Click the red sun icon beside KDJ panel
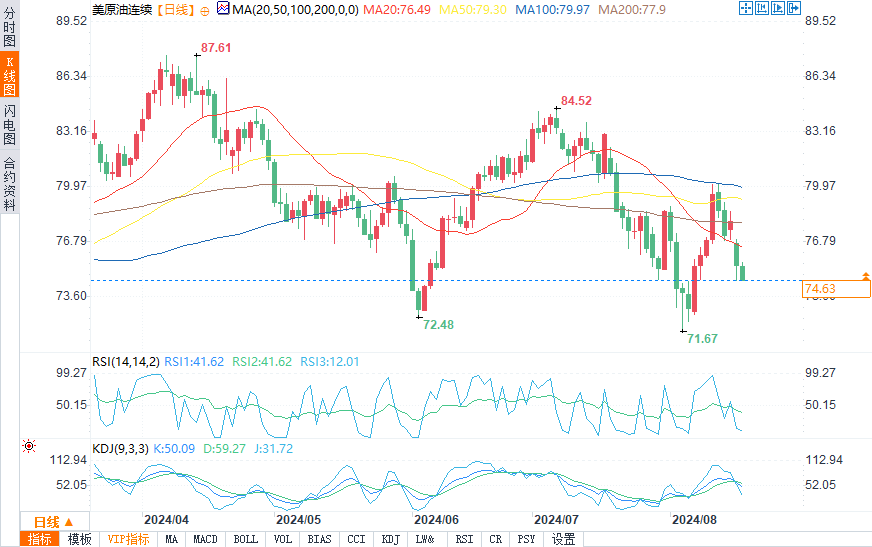 point(29,446)
